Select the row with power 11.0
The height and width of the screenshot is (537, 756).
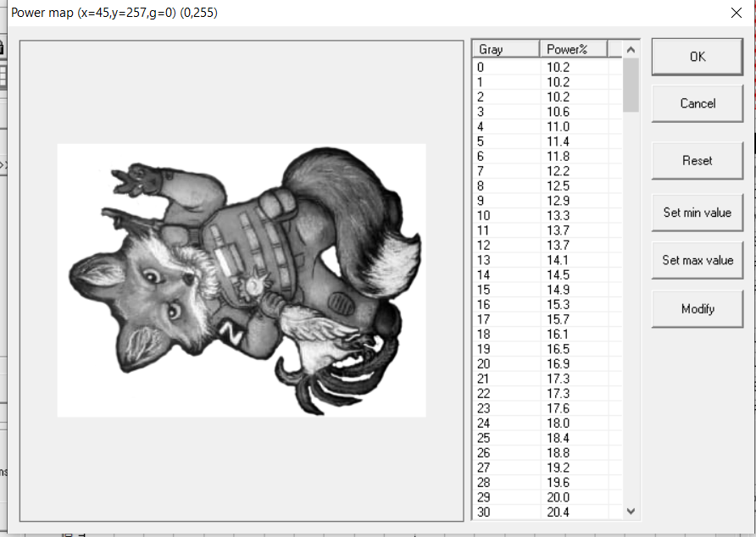[548, 127]
